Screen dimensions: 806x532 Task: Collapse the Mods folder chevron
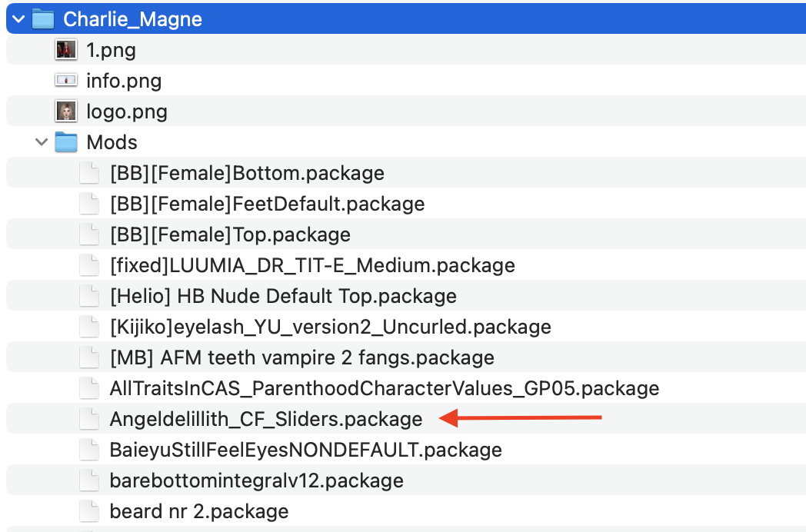tap(42, 142)
